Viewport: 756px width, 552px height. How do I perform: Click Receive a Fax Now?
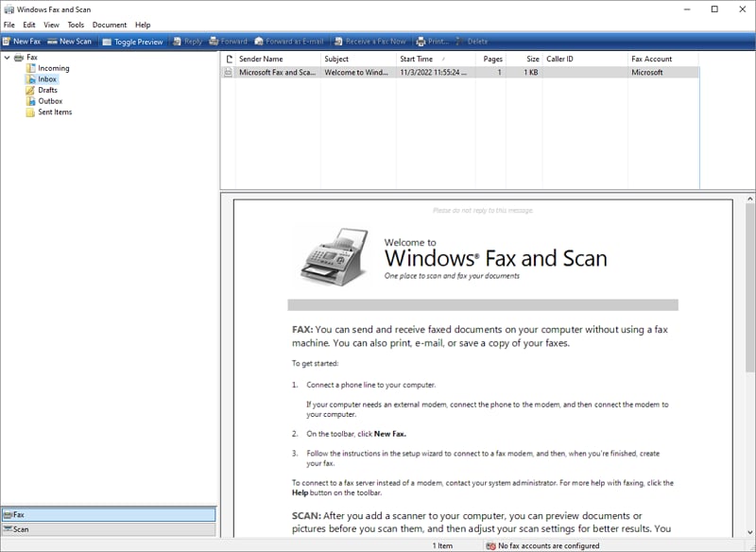coord(370,42)
